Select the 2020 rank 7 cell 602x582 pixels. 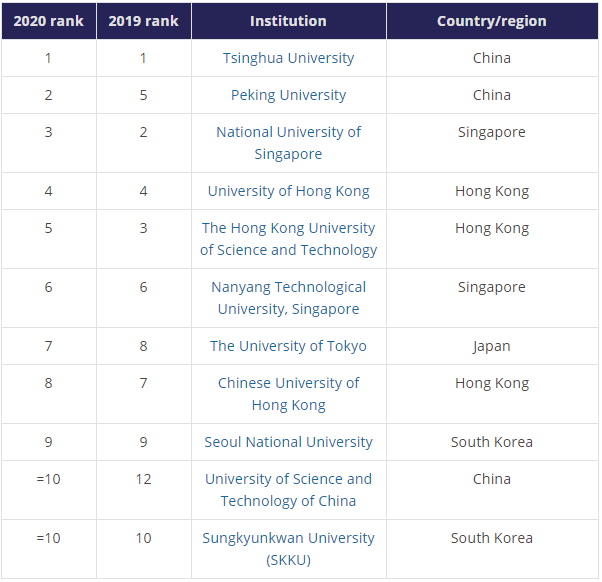pyautogui.click(x=48, y=346)
